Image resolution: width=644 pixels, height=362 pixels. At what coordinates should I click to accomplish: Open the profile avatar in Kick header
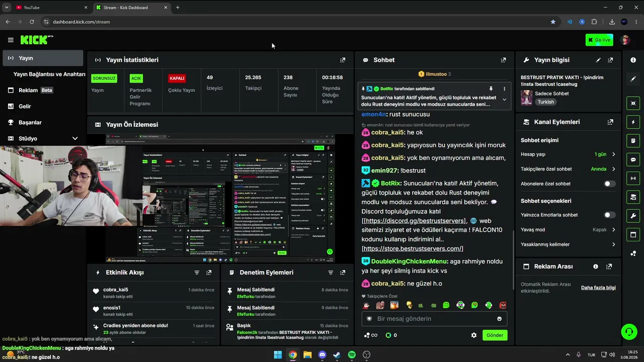626,40
